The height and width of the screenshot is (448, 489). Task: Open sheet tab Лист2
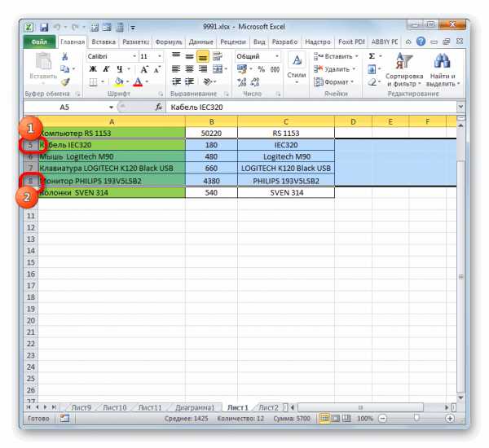tap(268, 407)
